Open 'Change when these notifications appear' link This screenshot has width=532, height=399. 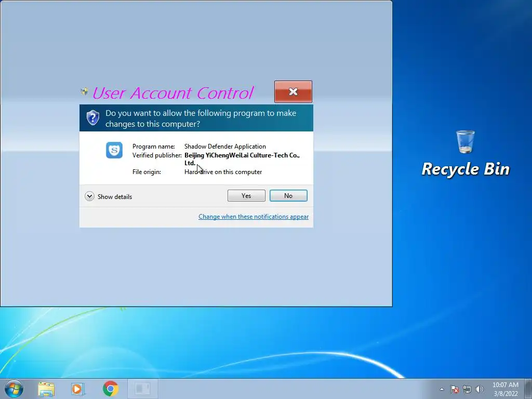point(254,217)
